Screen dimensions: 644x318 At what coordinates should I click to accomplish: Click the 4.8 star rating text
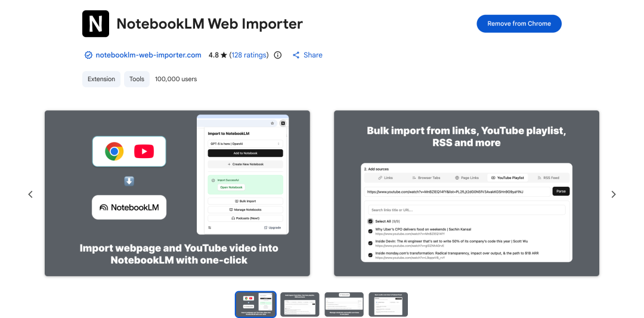(x=218, y=55)
